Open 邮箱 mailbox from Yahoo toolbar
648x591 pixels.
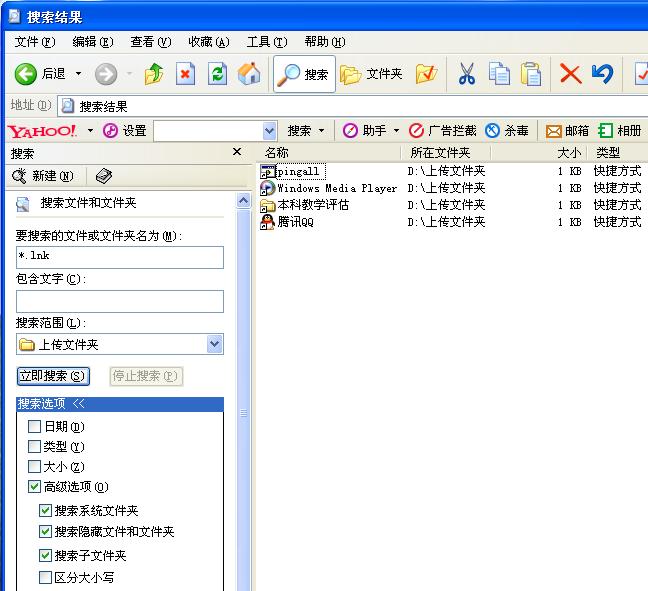pyautogui.click(x=567, y=131)
